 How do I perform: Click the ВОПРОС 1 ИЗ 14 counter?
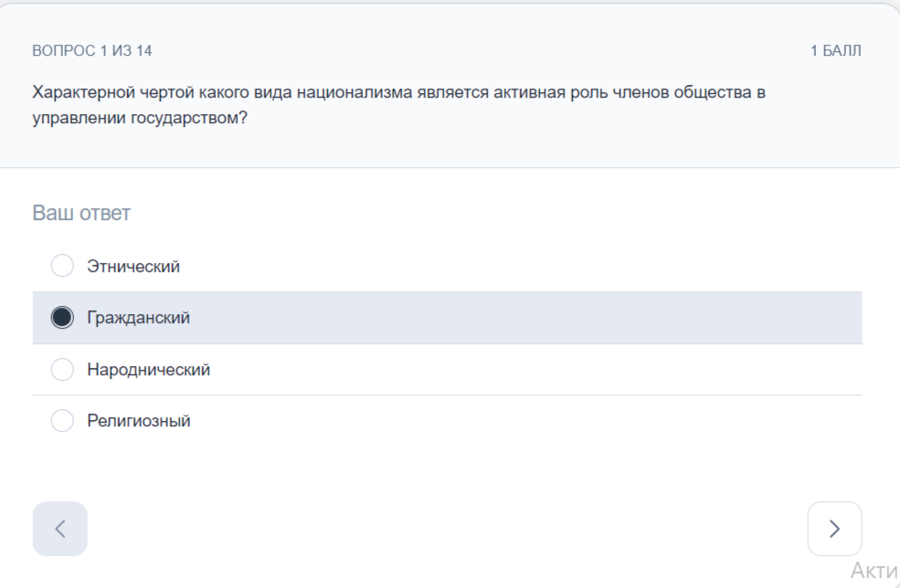pos(92,51)
